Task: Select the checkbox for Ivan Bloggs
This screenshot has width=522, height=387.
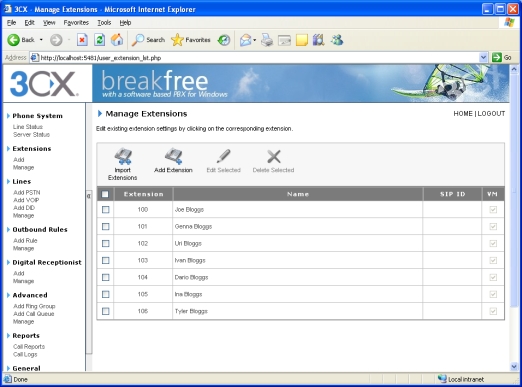Action: coord(106,260)
